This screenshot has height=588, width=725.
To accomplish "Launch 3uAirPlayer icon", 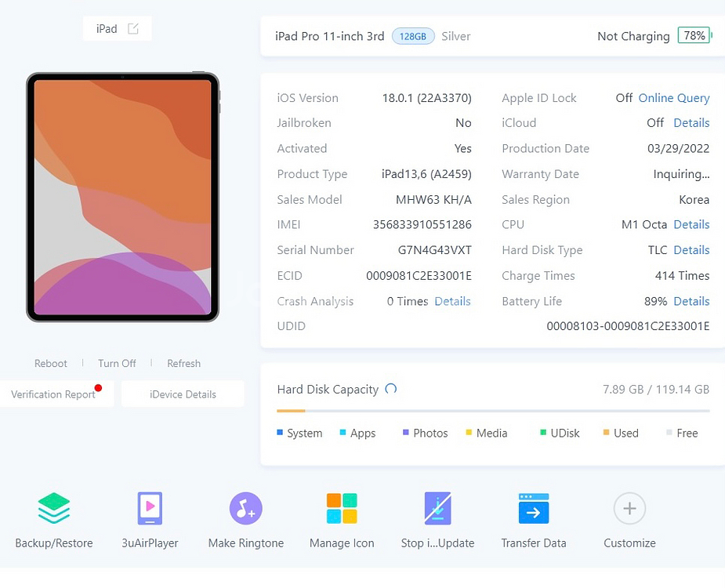I will pyautogui.click(x=150, y=508).
